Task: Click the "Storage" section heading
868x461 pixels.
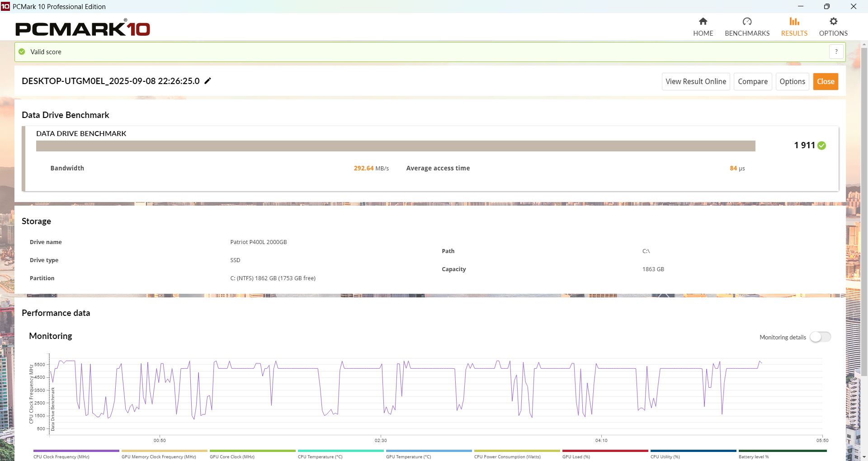Action: point(36,221)
